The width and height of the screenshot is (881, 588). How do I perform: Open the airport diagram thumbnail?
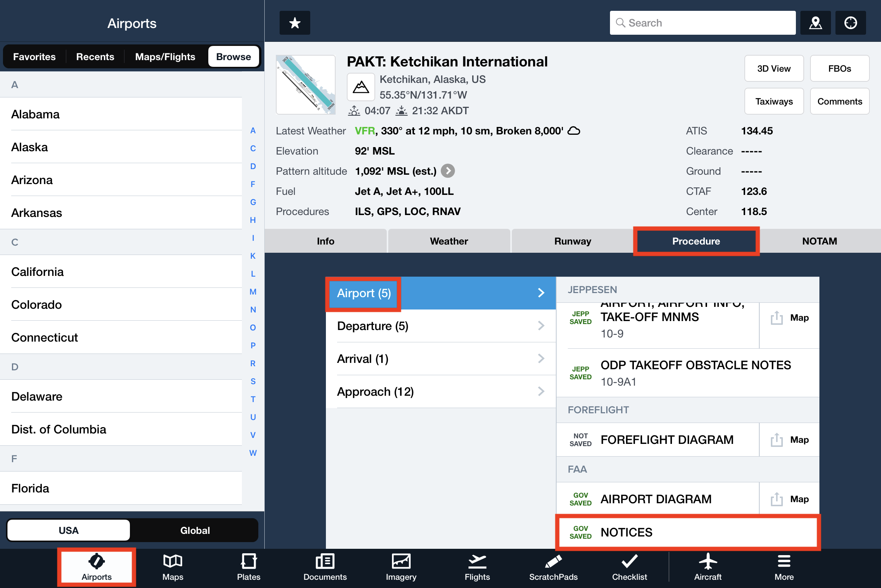point(305,85)
